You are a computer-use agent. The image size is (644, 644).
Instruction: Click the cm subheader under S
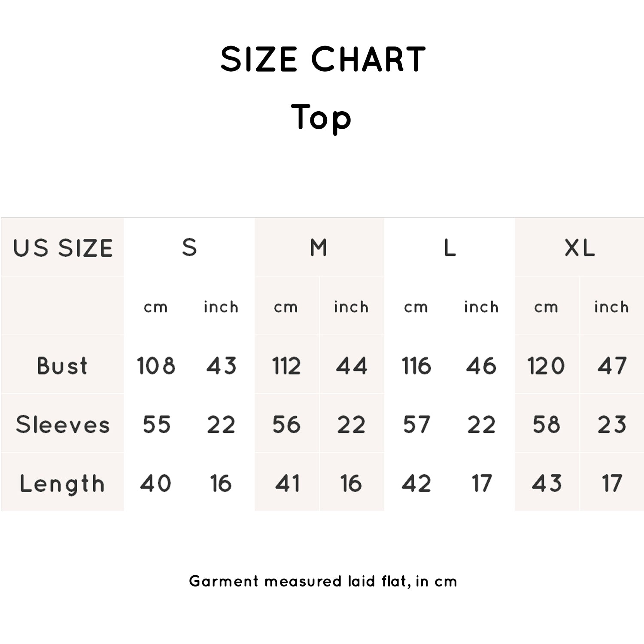click(155, 307)
